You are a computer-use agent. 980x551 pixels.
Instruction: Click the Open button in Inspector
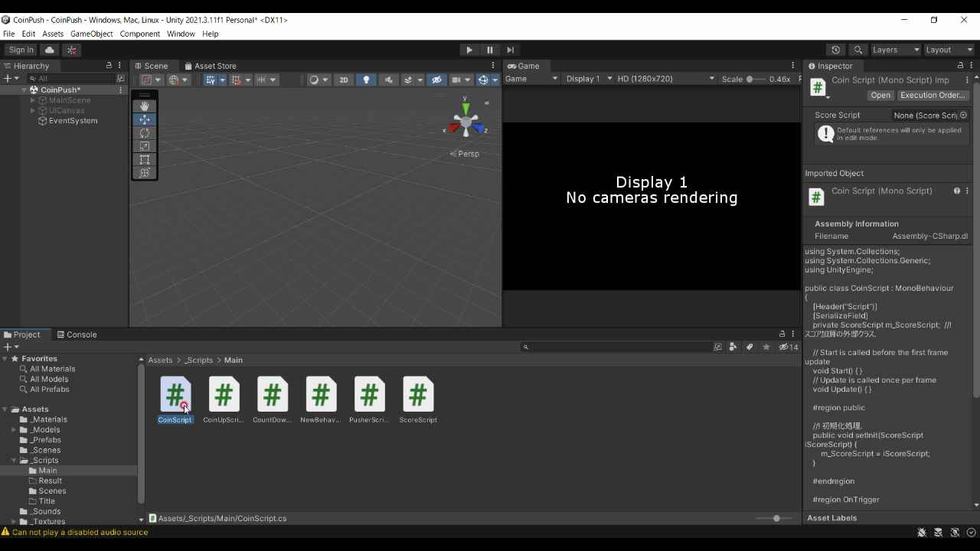click(x=880, y=96)
